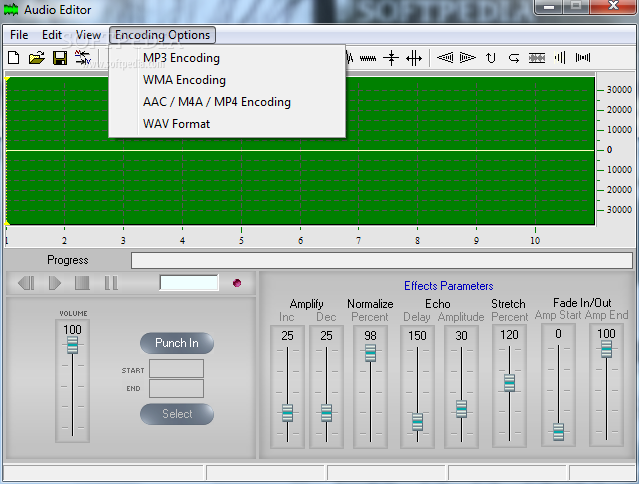This screenshot has height=484, width=639.
Task: Close the Encoding Options menu header
Action: (x=162, y=35)
